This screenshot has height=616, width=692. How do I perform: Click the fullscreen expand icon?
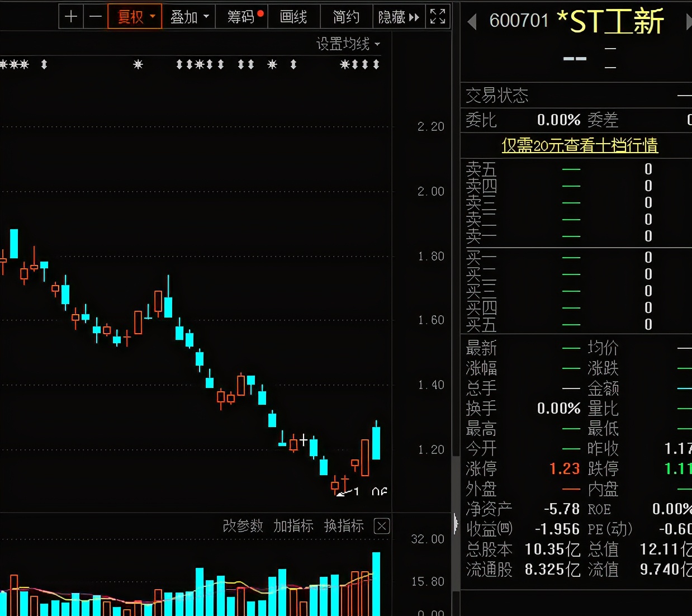click(x=437, y=17)
